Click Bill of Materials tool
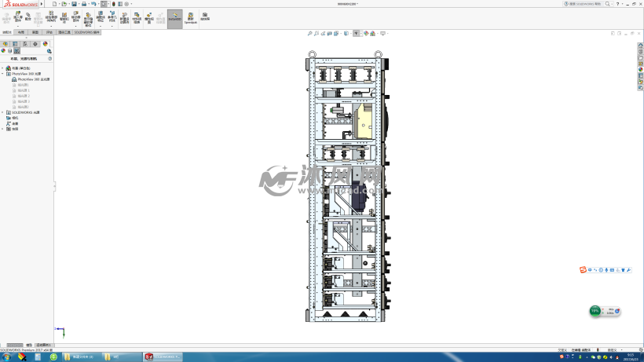 pos(137,19)
